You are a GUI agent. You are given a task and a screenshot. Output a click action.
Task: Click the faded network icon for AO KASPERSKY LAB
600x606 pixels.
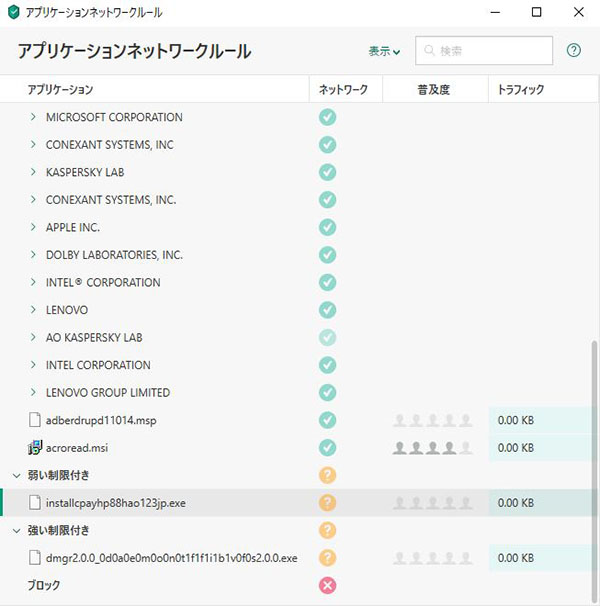click(327, 337)
